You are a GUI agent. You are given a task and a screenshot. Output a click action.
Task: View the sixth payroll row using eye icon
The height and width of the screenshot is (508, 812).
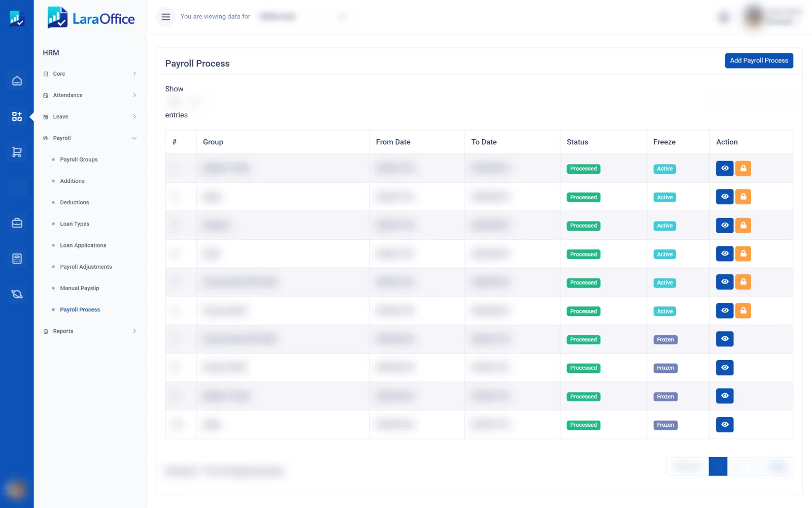tap(725, 310)
